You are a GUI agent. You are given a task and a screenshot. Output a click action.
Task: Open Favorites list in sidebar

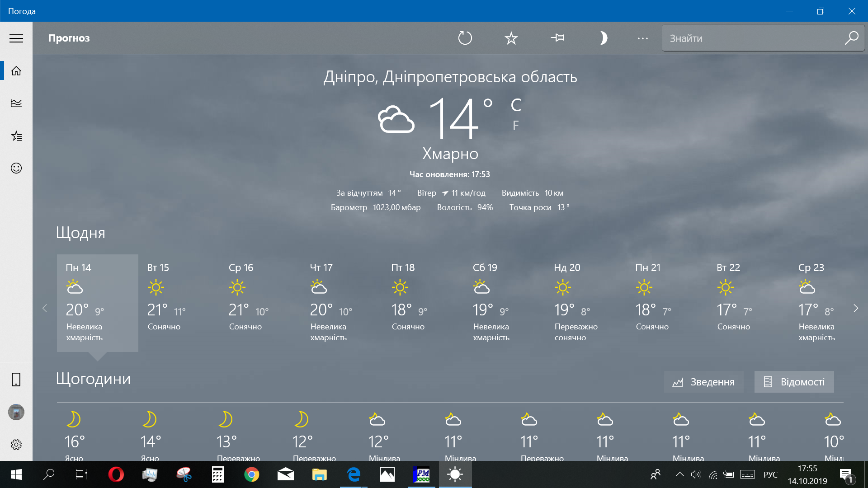16,136
